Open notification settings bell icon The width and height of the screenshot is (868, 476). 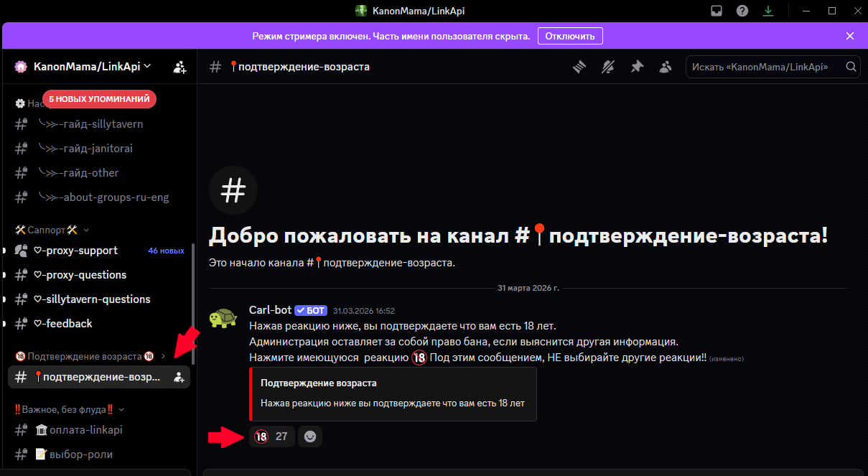(608, 67)
